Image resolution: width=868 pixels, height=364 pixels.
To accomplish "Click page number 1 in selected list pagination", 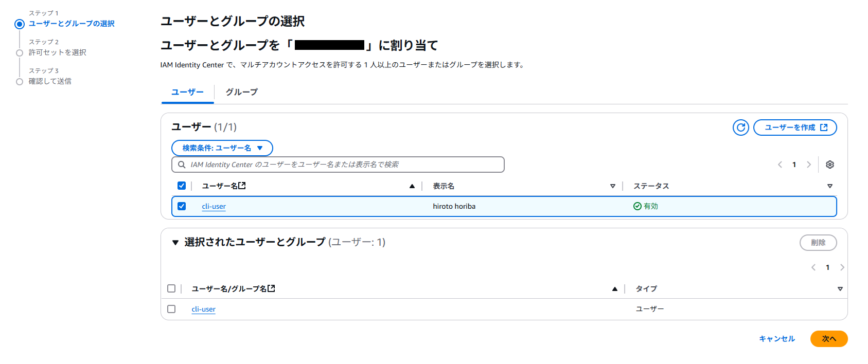I will (x=828, y=267).
